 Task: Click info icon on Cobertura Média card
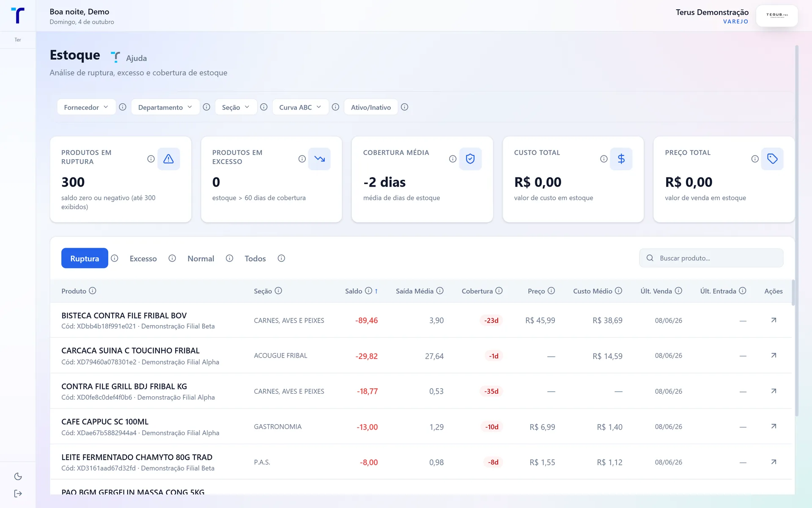(x=453, y=159)
